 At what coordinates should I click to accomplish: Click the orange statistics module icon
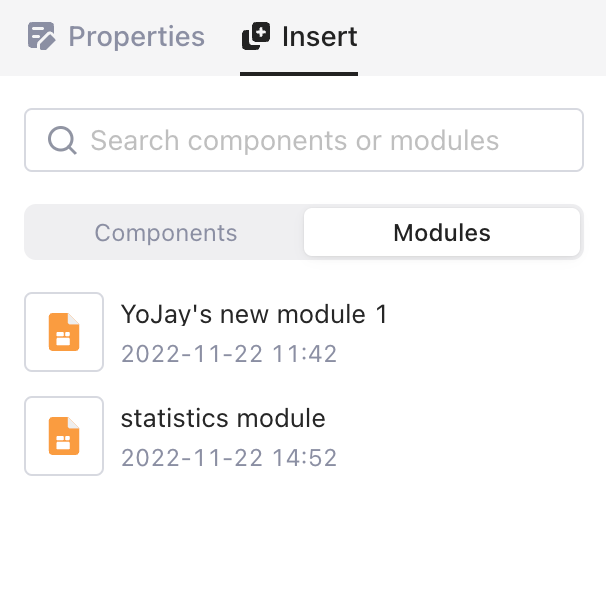click(x=64, y=436)
